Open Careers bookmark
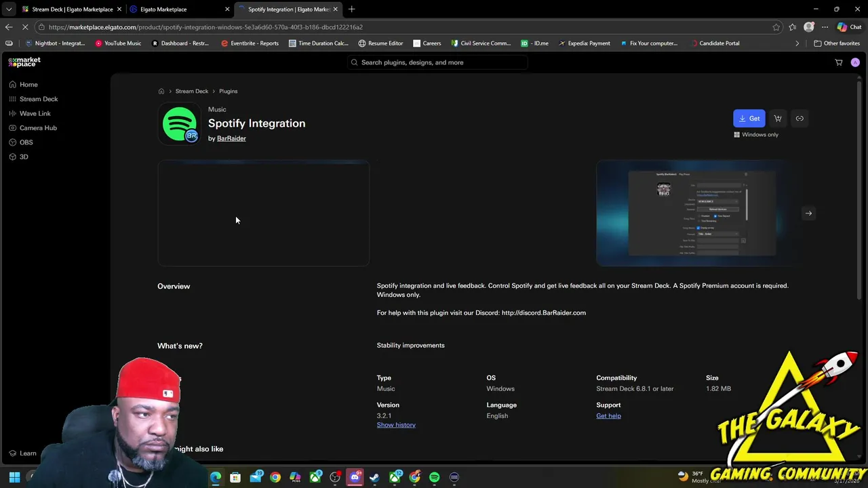868x488 pixels. [x=427, y=43]
